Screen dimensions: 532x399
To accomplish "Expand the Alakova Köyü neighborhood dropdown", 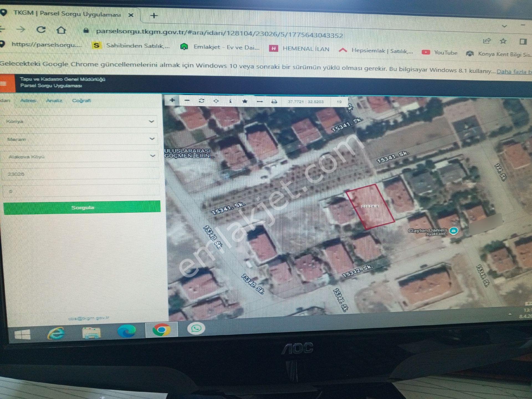I will (80, 156).
